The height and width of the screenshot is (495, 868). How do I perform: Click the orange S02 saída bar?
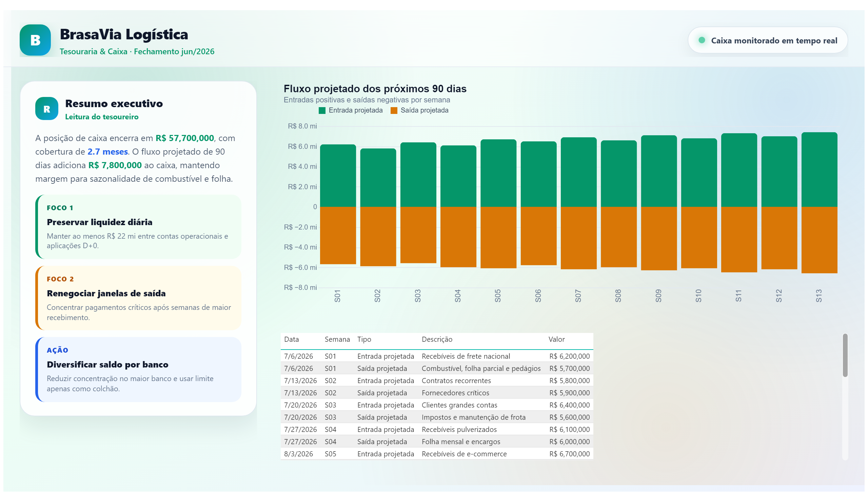pos(378,236)
